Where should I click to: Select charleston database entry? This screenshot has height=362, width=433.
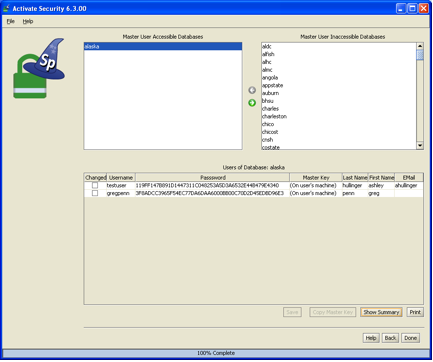pos(339,116)
